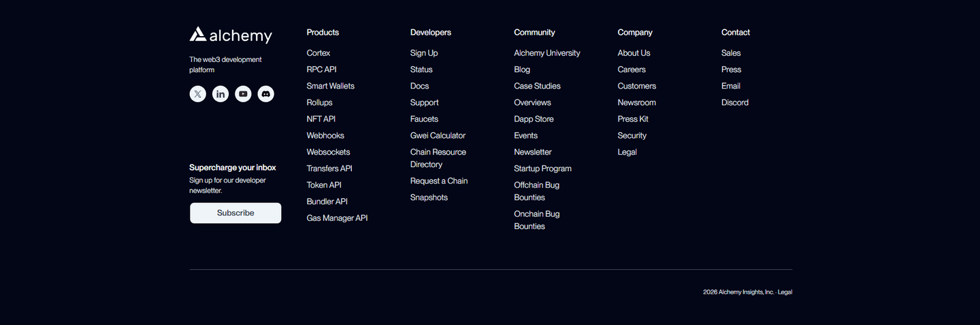This screenshot has width=980, height=325.
Task: Go to Security page
Action: (x=632, y=136)
